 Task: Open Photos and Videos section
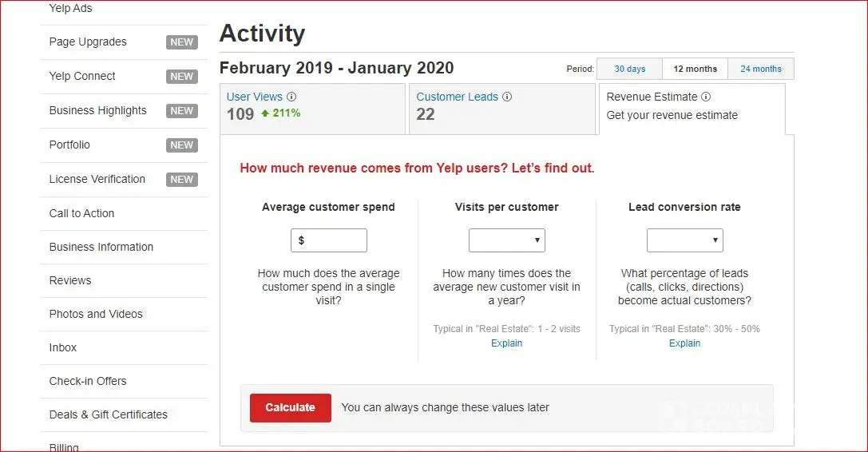[96, 314]
